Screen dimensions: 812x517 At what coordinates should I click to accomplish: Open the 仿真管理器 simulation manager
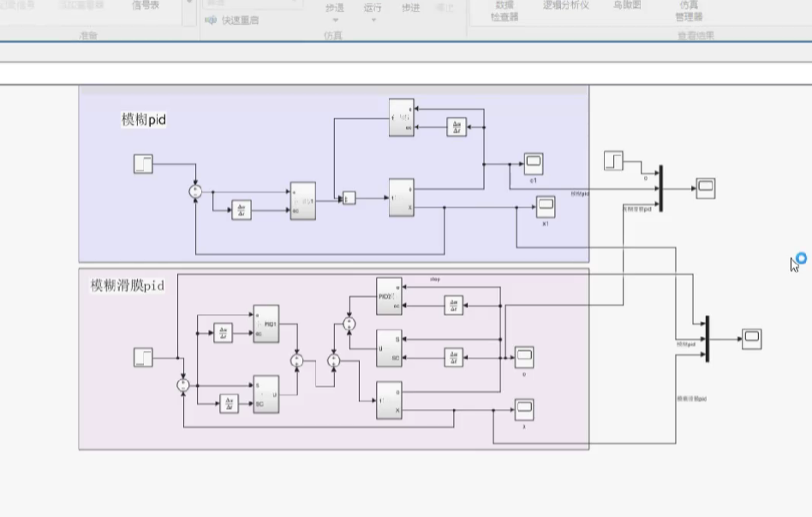[x=688, y=10]
